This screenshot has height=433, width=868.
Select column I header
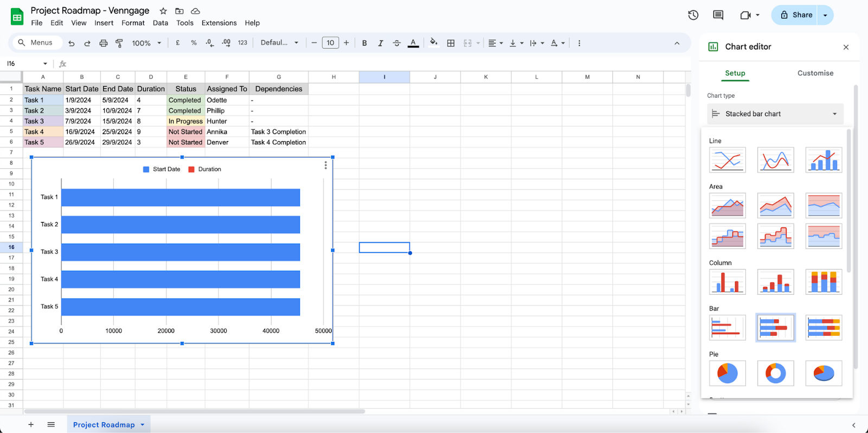click(384, 77)
